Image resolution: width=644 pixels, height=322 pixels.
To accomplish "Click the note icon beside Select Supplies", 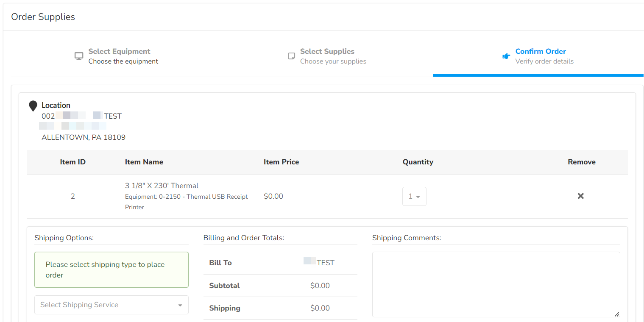I will click(292, 56).
